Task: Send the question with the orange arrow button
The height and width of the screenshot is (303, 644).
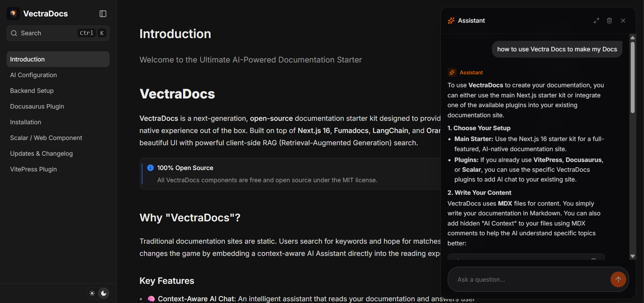Action: [618, 279]
